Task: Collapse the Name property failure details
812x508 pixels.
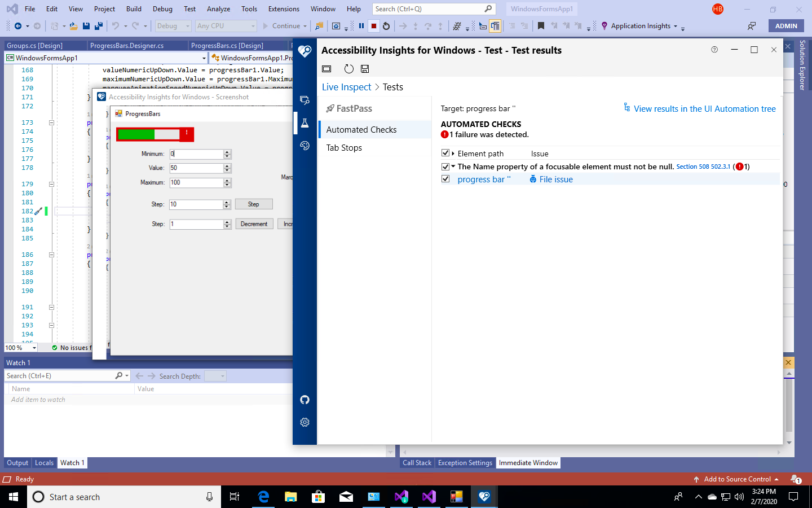Action: point(453,166)
